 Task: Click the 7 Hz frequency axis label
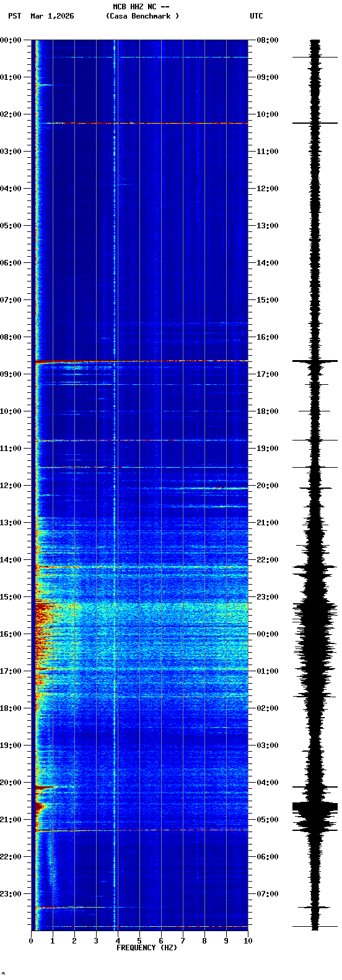183,941
